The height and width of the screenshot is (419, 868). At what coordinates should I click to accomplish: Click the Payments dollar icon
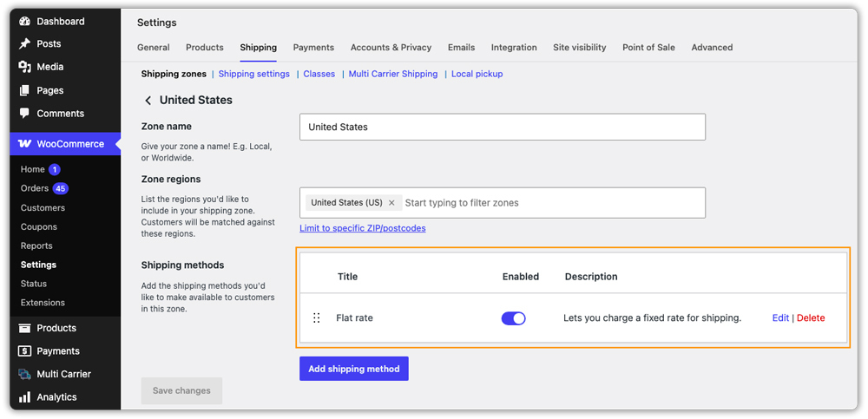[x=24, y=351]
